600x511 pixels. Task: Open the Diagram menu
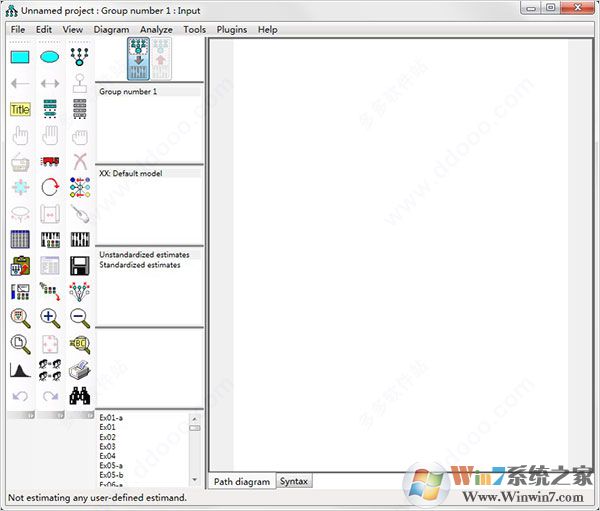[111, 29]
